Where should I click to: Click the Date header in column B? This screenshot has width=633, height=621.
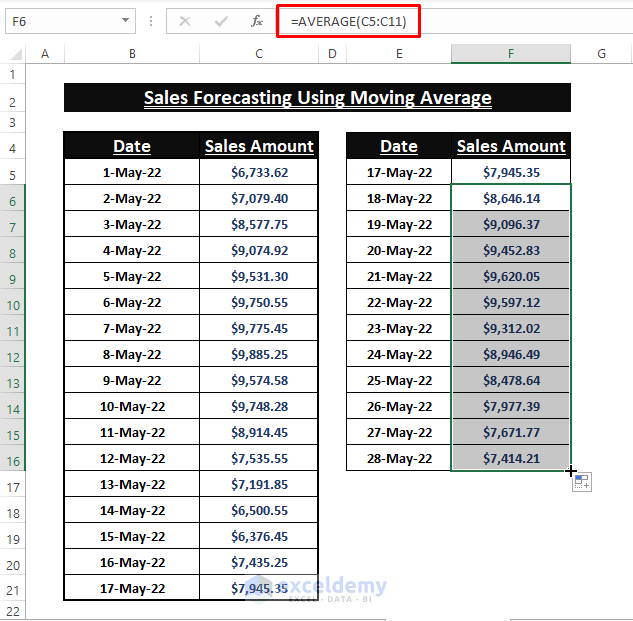(x=132, y=146)
